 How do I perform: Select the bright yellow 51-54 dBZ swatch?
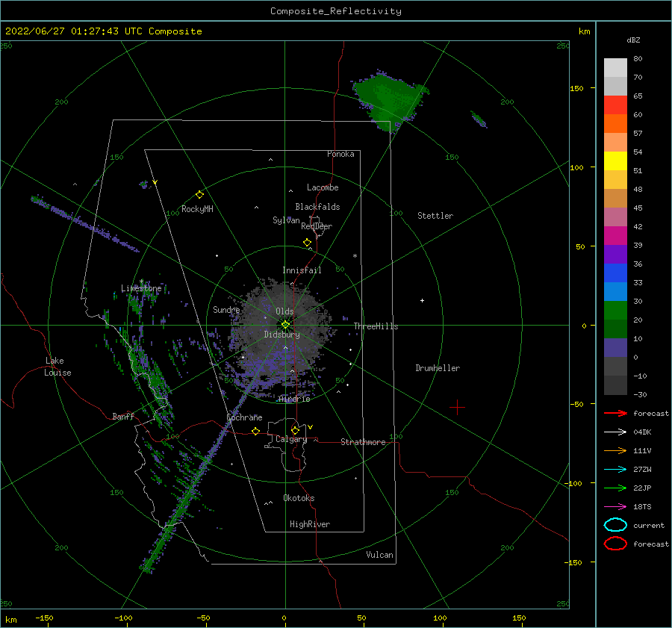(615, 161)
